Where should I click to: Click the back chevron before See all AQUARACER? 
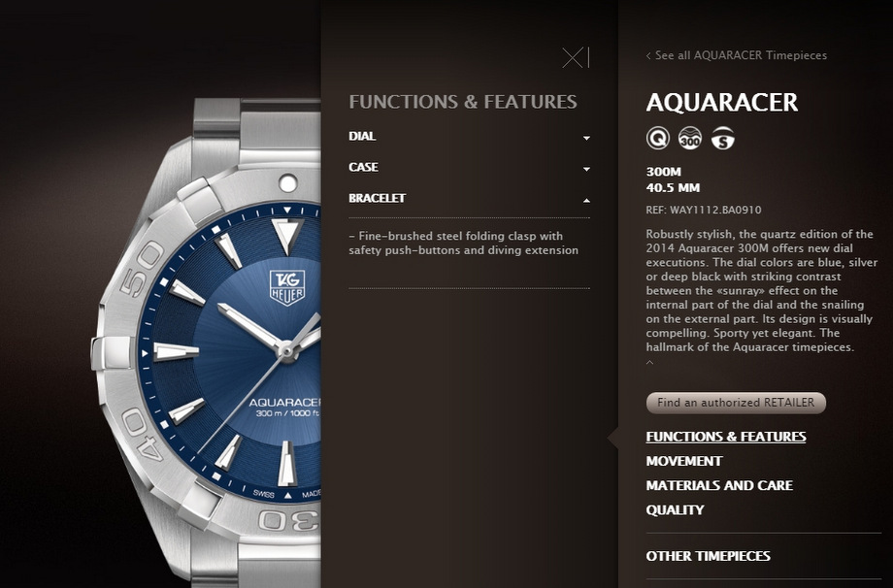pos(648,55)
